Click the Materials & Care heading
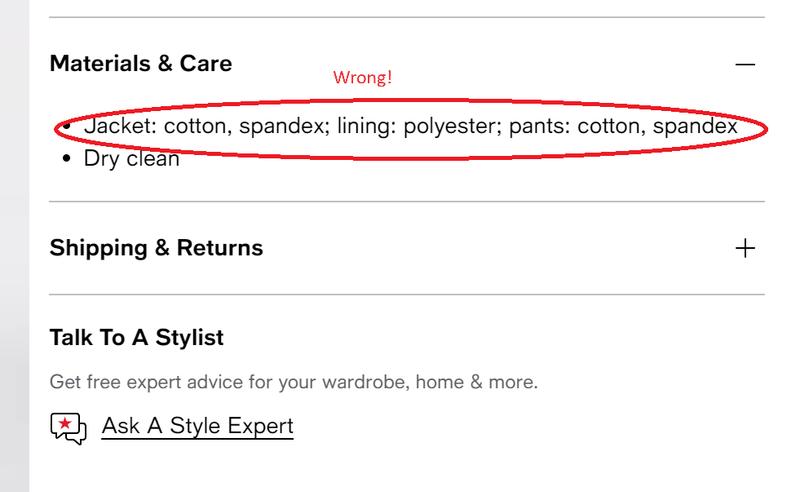Image resolution: width=800 pixels, height=492 pixels. coord(140,64)
